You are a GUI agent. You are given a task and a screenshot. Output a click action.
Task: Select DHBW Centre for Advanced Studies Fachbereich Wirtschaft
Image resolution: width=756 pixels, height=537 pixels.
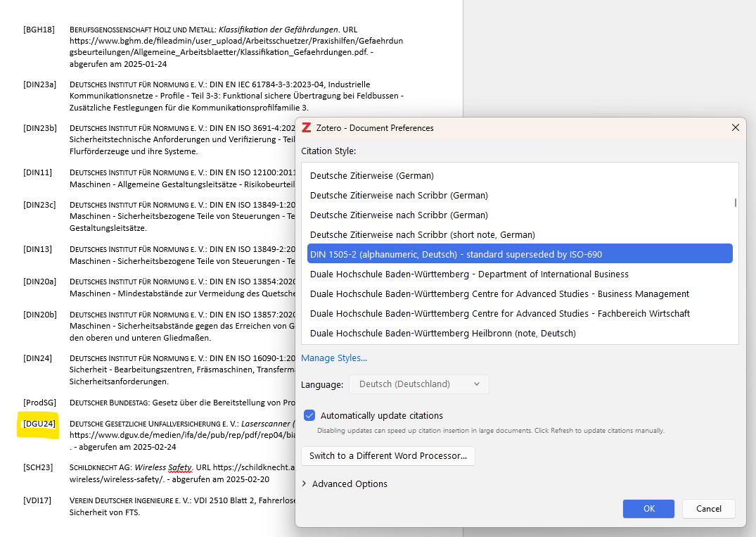point(520,314)
